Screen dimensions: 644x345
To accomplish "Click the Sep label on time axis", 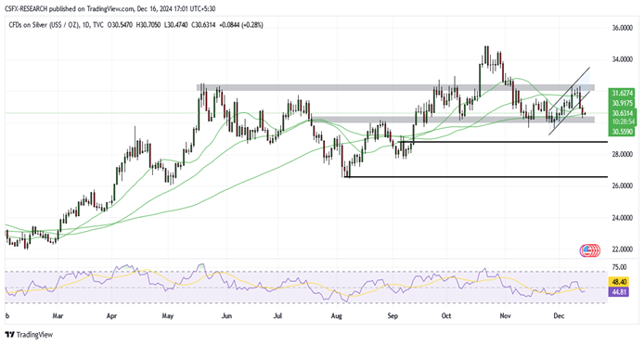I will [393, 316].
